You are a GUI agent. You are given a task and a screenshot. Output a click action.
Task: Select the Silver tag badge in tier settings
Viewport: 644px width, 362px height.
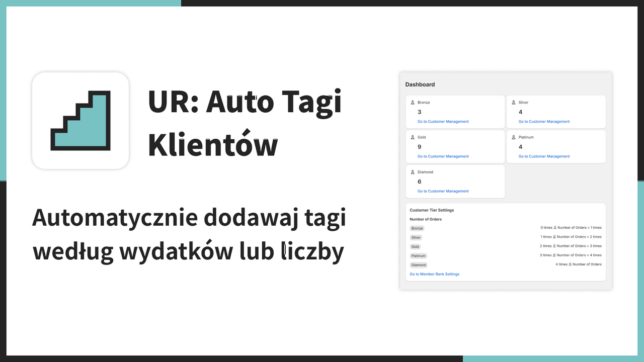point(416,237)
